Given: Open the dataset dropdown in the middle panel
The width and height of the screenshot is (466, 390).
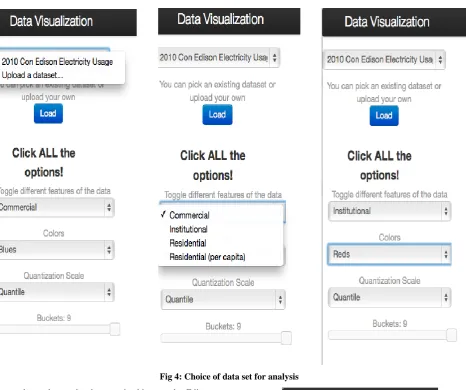Looking at the screenshot, I should [219, 58].
